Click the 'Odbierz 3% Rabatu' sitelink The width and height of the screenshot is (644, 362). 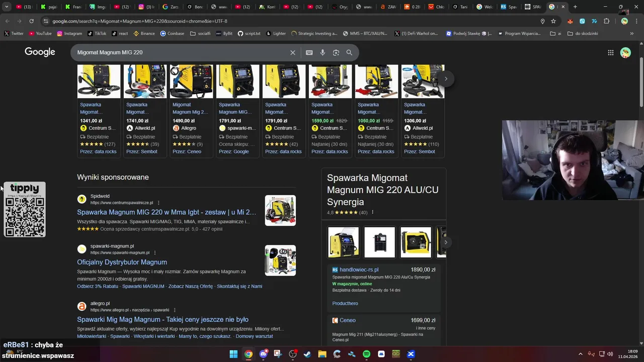point(98,286)
